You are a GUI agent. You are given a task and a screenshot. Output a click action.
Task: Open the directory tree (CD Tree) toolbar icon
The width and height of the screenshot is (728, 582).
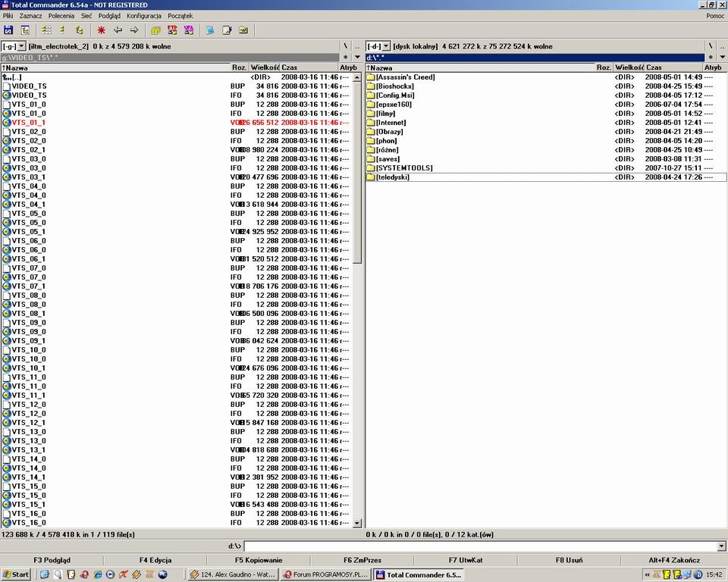tap(25, 30)
